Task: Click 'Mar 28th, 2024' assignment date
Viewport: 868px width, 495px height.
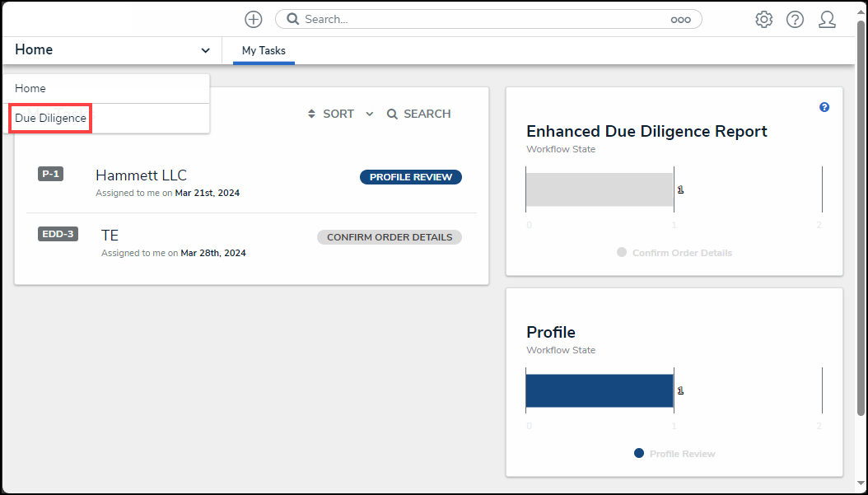Action: pos(213,253)
